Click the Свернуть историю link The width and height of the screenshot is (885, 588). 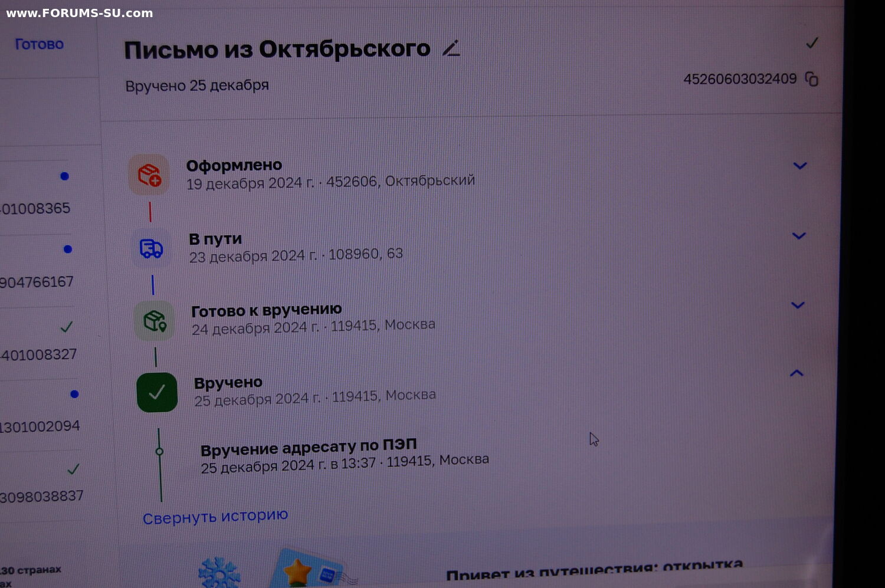point(215,517)
